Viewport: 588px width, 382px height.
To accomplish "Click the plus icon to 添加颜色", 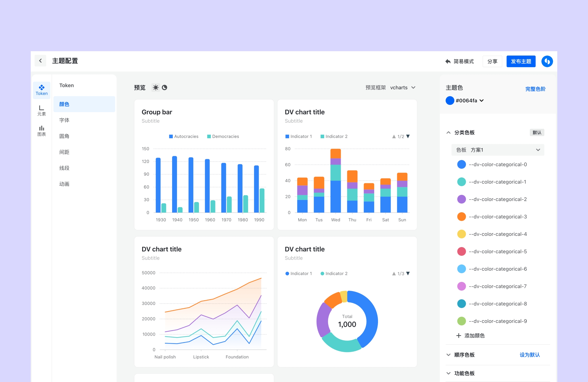I will [458, 336].
